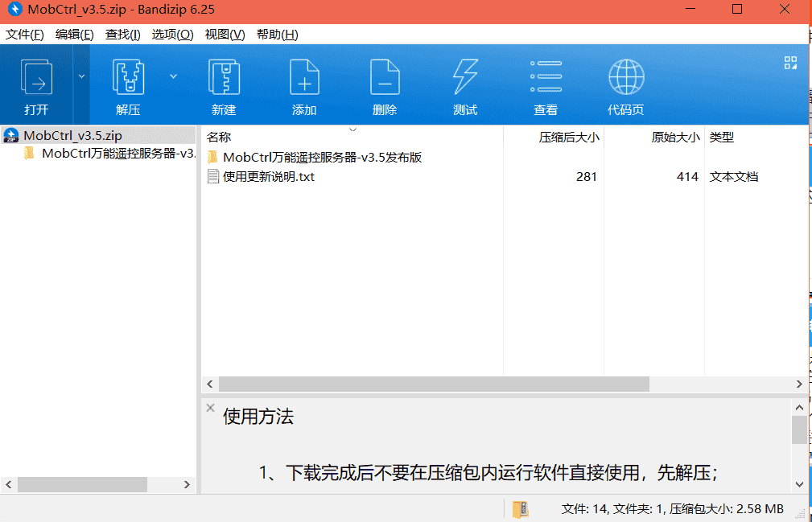Viewport: 812px width, 522px height.
Task: Minimize the Bandizip window
Action: pyautogui.click(x=690, y=10)
